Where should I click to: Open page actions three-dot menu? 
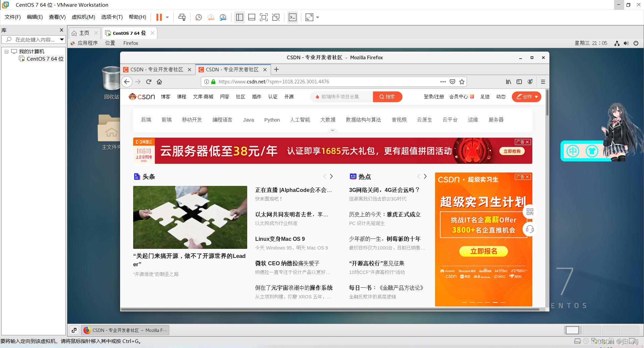443,81
